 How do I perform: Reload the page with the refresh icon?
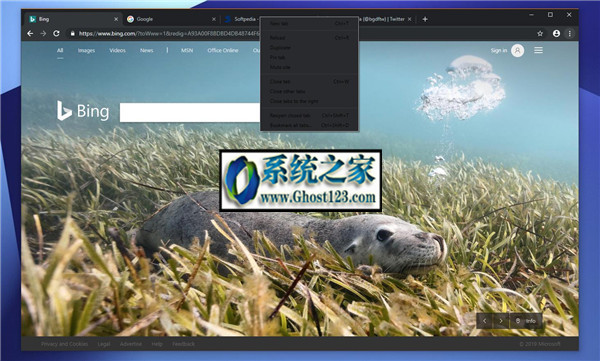56,34
